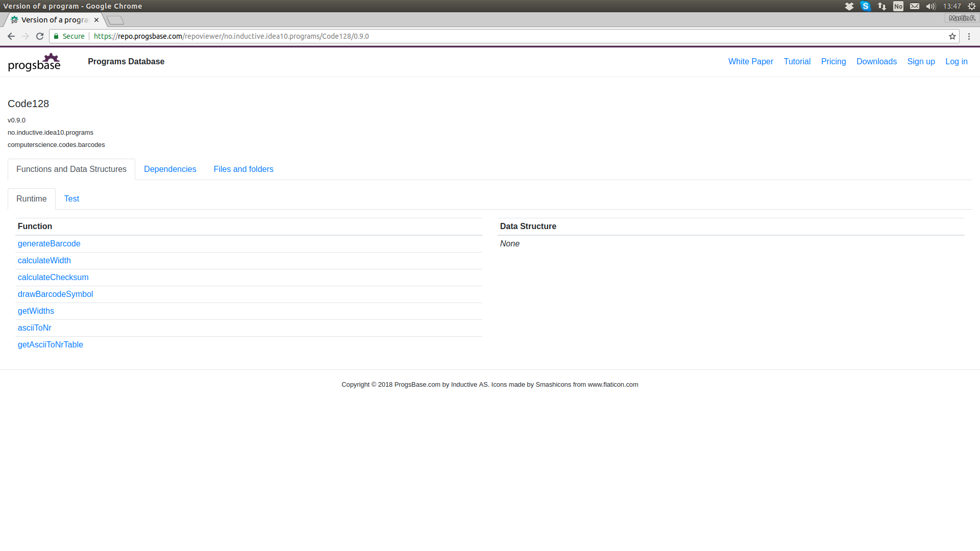Open the system power gear menu
Screen dimensions: 980x551
[972, 6]
